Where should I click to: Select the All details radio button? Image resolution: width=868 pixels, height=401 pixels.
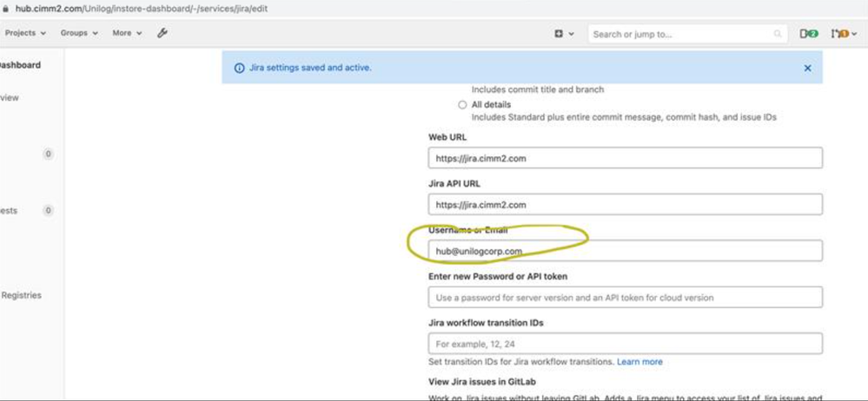(x=462, y=105)
